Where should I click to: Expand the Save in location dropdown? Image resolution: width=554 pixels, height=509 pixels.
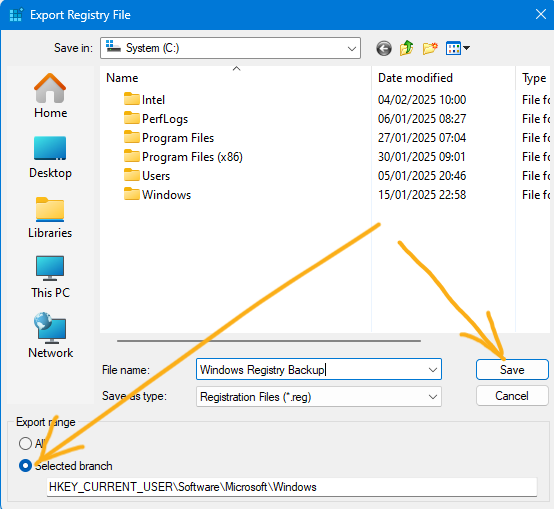pos(352,48)
